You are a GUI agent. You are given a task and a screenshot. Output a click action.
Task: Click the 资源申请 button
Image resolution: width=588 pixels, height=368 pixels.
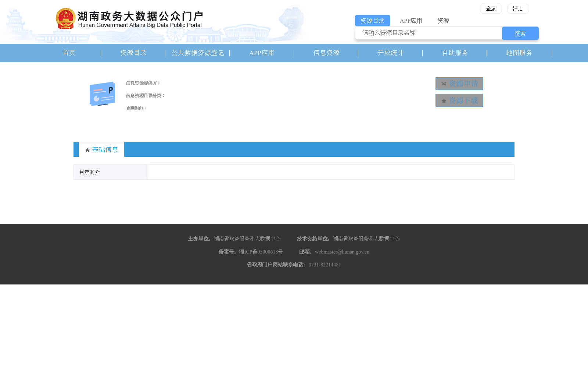[x=459, y=84]
